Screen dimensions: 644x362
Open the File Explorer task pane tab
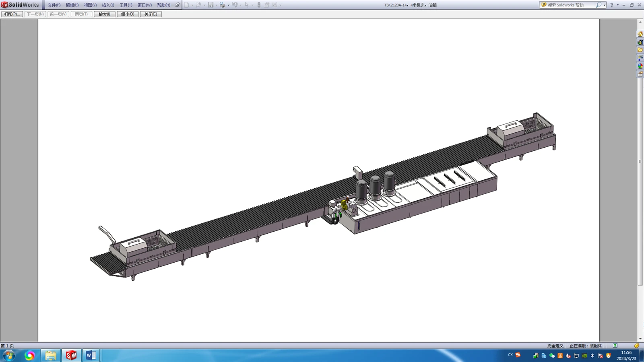[640, 50]
